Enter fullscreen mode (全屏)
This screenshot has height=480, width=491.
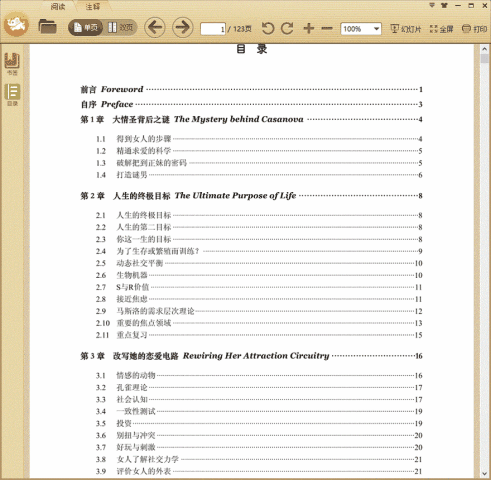(x=441, y=29)
